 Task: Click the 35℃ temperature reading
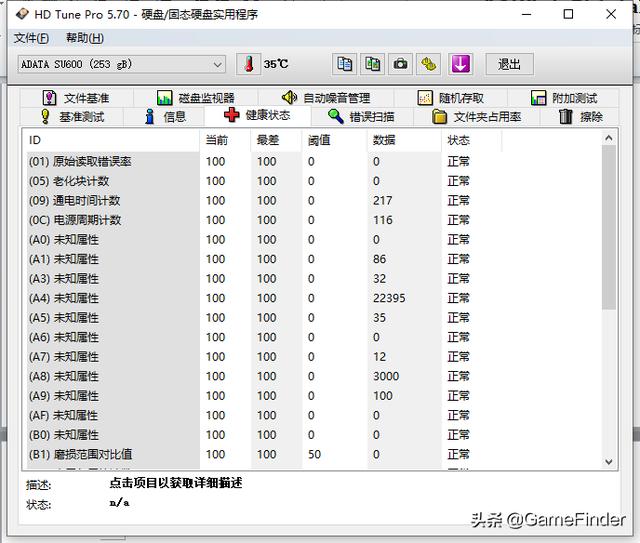(276, 64)
